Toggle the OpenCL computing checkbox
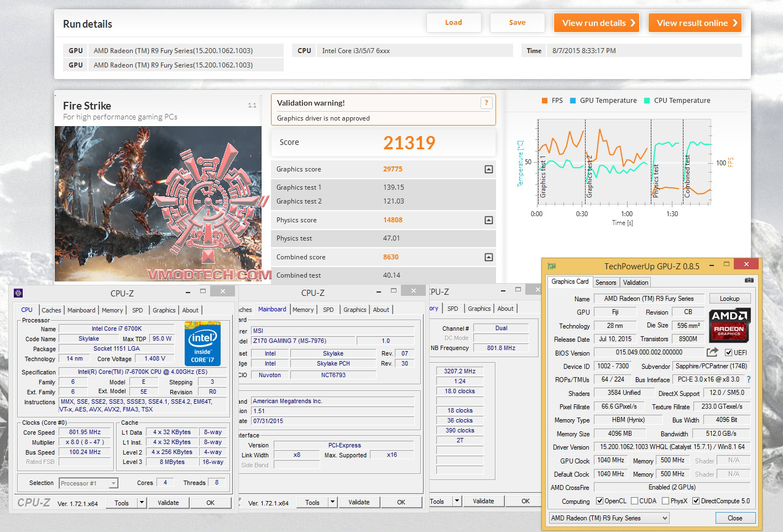Image resolution: width=783 pixels, height=532 pixels. (600, 501)
